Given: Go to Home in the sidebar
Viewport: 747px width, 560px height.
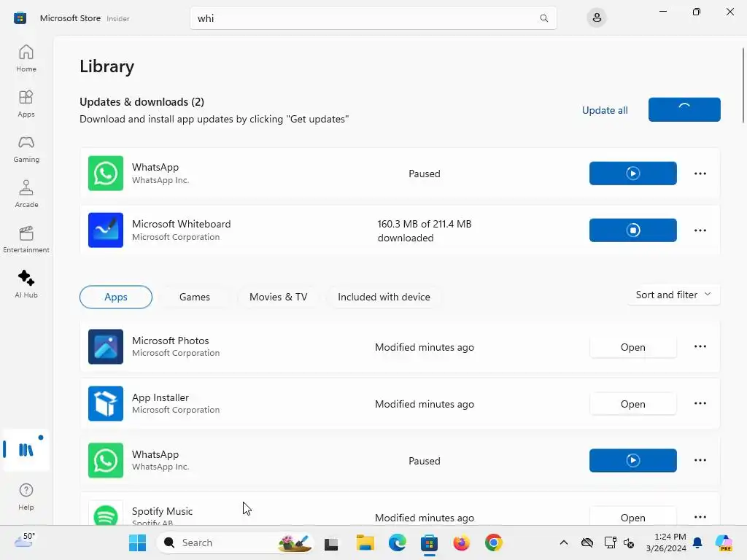Looking at the screenshot, I should click(x=26, y=58).
